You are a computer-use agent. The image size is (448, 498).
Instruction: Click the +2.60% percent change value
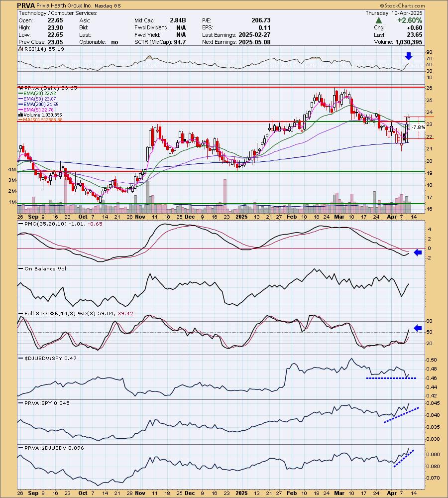[x=410, y=20]
